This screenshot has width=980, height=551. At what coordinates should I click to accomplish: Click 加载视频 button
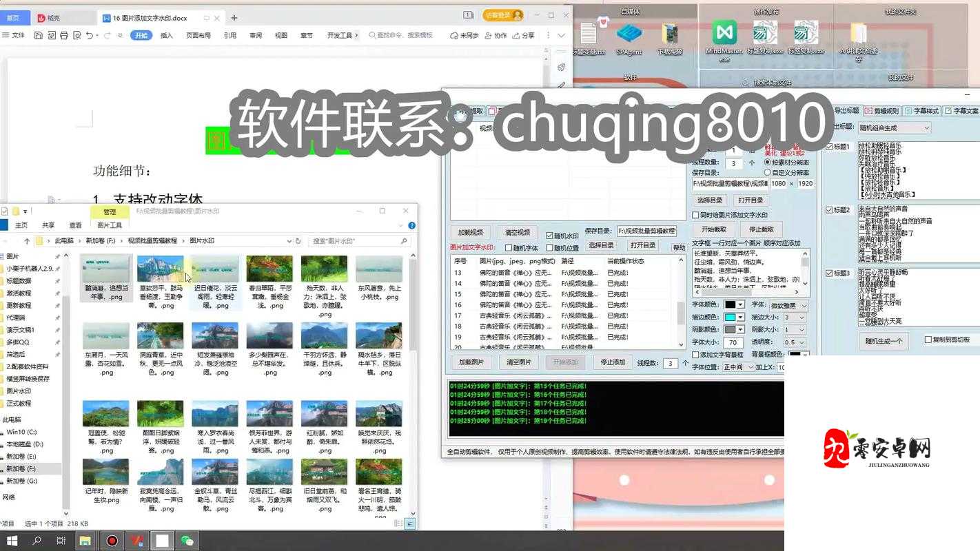(471, 232)
